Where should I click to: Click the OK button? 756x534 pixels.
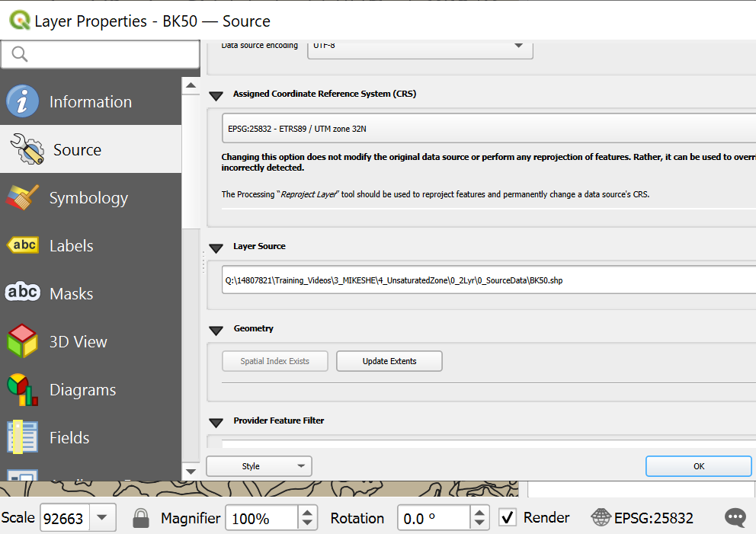click(x=699, y=466)
